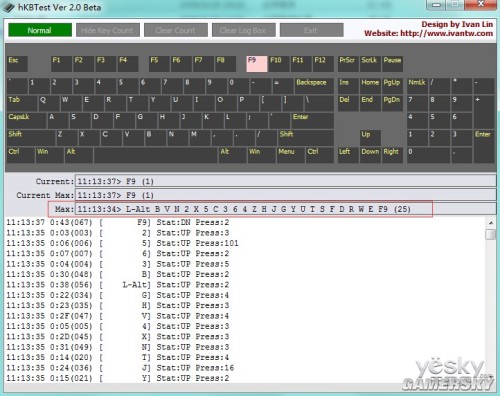
Task: Click the F9 Stat:DN log entry line
Action: coord(118,222)
